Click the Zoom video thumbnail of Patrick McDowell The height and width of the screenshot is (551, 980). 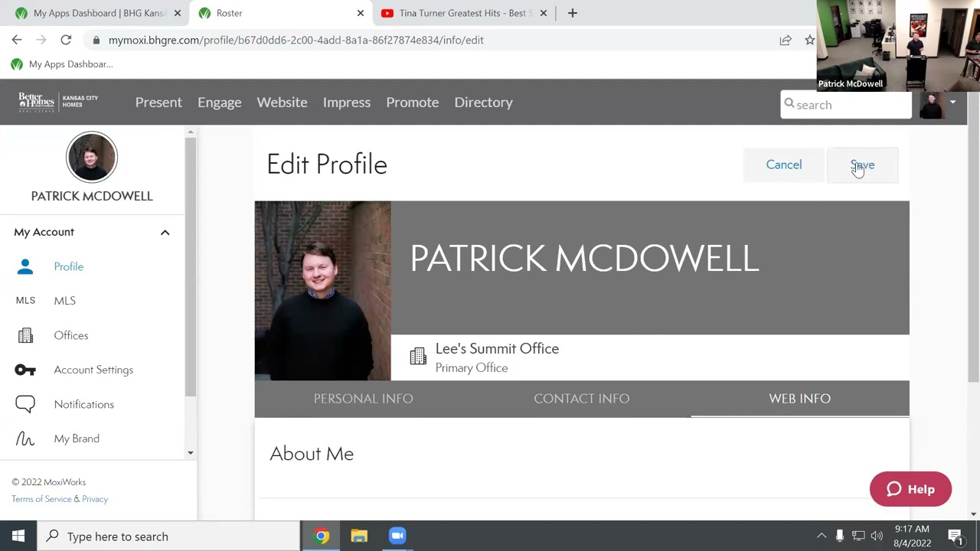pyautogui.click(x=897, y=45)
